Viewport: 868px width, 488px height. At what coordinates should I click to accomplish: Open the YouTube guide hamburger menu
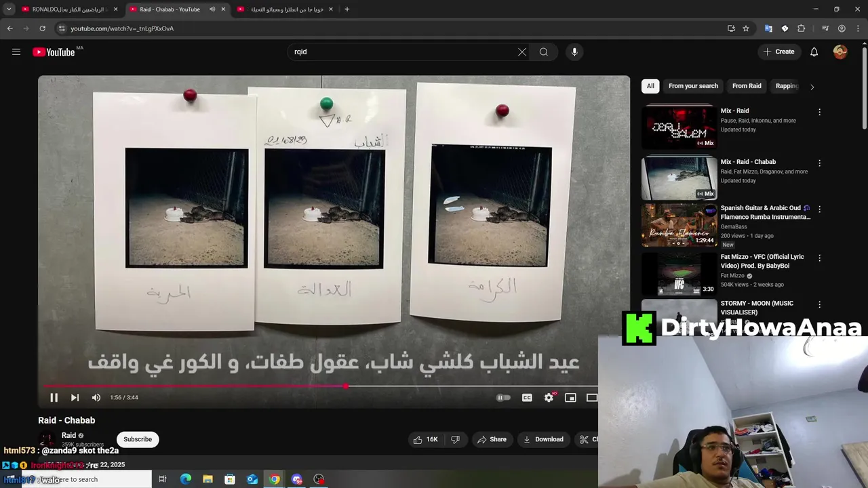16,52
